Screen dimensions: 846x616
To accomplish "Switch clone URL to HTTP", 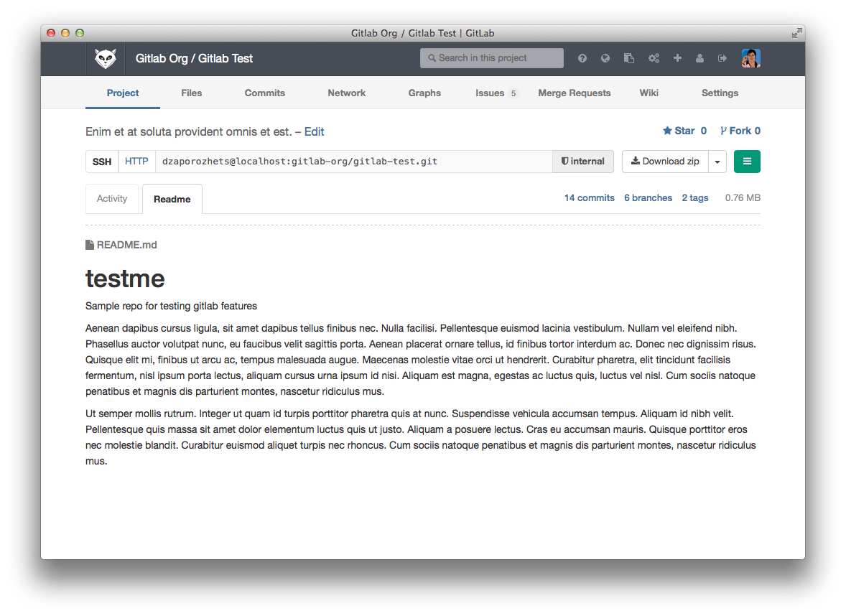I will [x=136, y=162].
